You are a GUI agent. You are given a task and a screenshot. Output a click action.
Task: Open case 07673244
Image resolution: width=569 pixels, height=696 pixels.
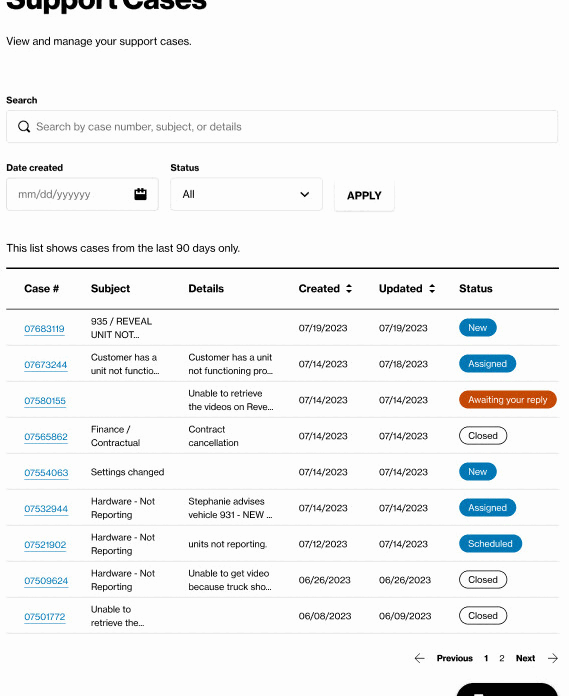pos(46,365)
